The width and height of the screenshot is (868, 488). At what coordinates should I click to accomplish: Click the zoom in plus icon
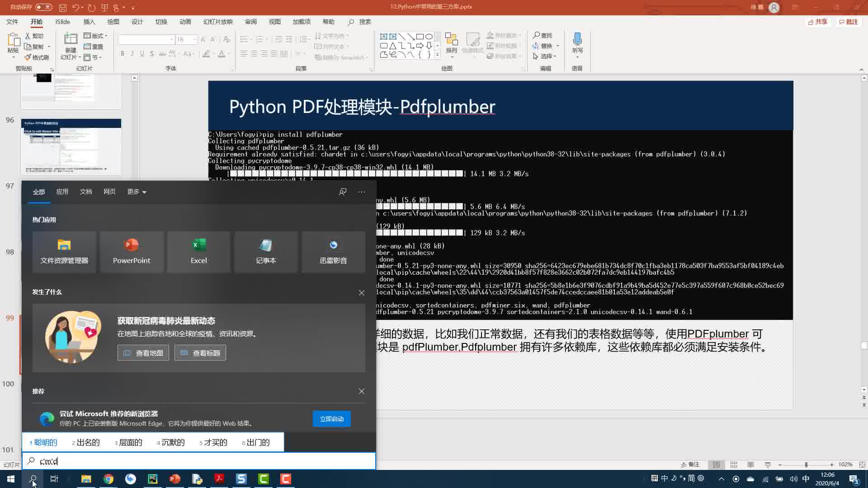click(x=832, y=465)
